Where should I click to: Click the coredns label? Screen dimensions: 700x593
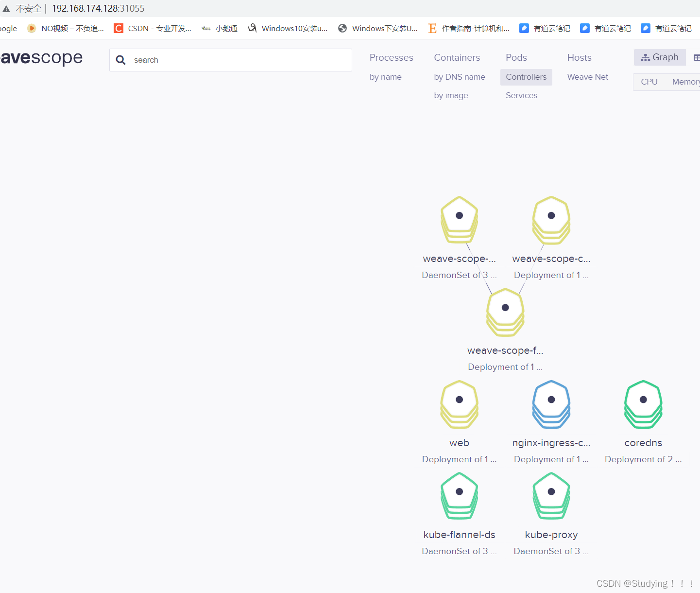(x=643, y=443)
